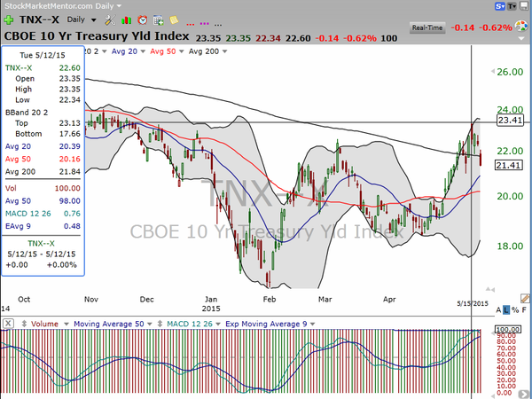532x399 pixels.
Task: Click the Avg 200 21.84 row in the data box
Action: pos(43,172)
